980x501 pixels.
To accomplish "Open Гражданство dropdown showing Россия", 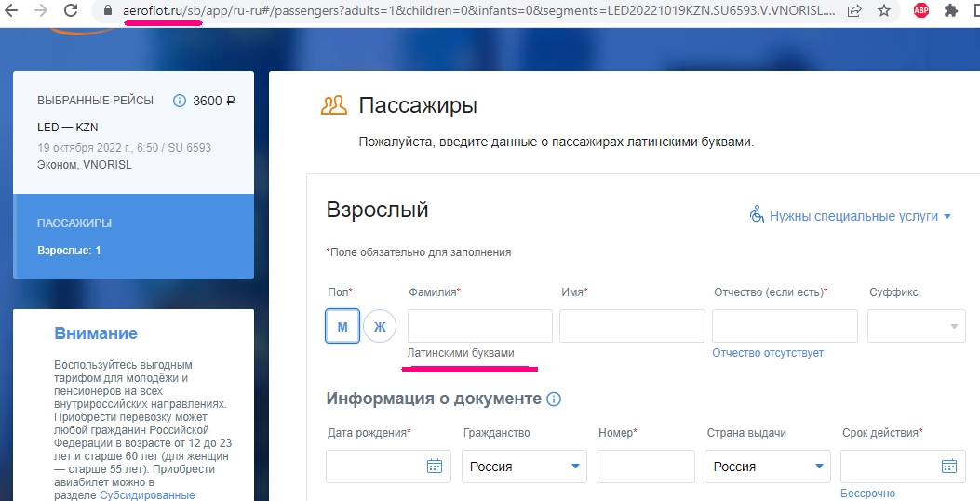I will (524, 466).
